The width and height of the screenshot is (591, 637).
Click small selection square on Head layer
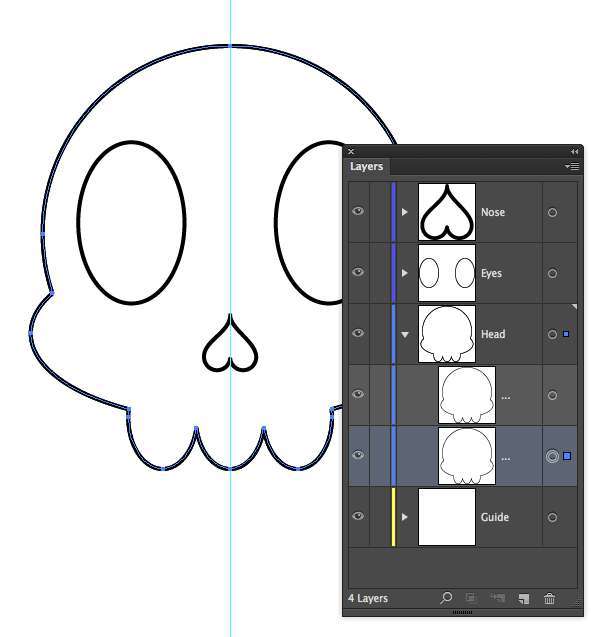(566, 334)
